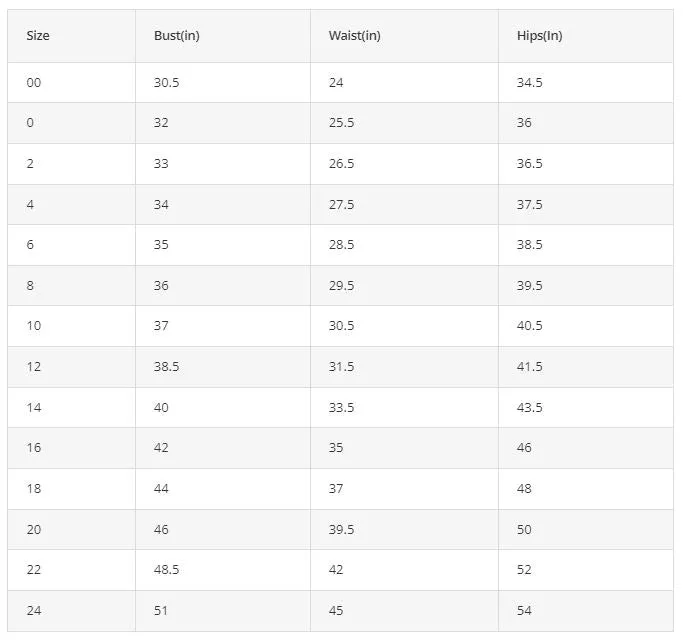Click waist value 25.5 in size 0 row
This screenshot has width=683, height=643.
[x=342, y=123]
